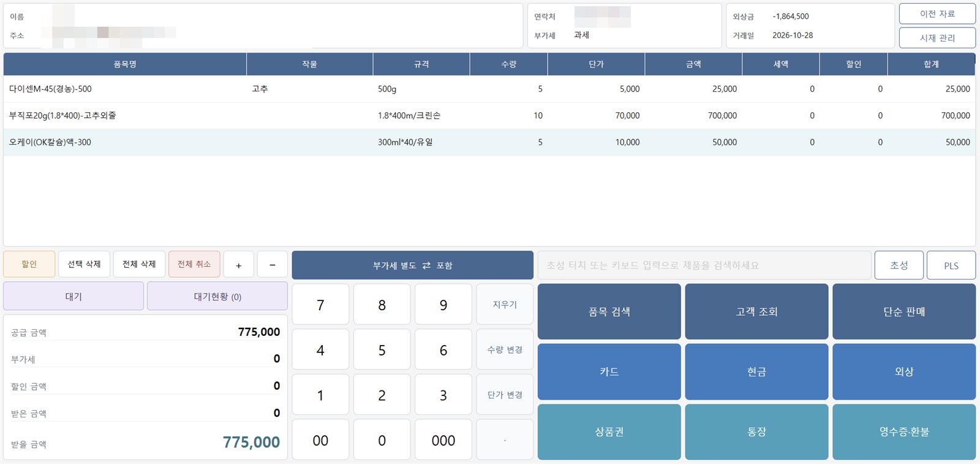Click 전체 삭제 button
Screen dimensions: 980x464
(x=139, y=264)
